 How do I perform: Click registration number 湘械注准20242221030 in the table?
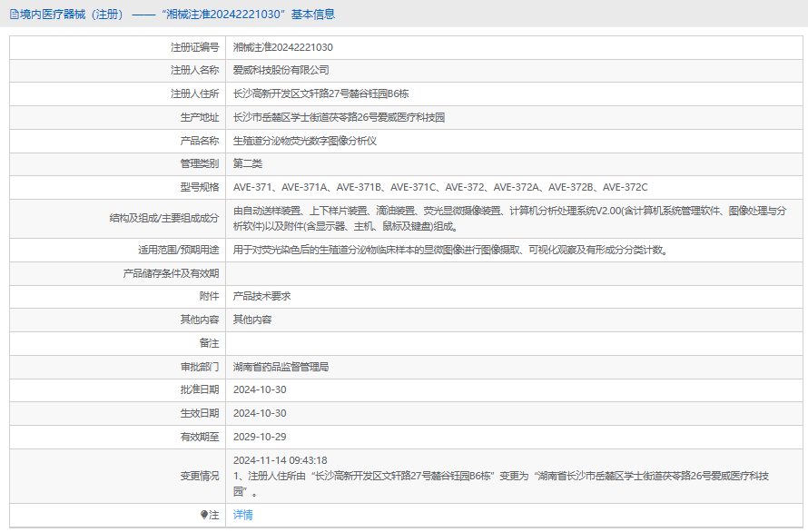tap(283, 47)
